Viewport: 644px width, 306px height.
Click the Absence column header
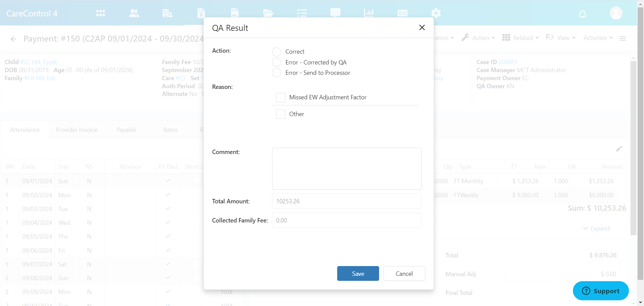(x=130, y=167)
